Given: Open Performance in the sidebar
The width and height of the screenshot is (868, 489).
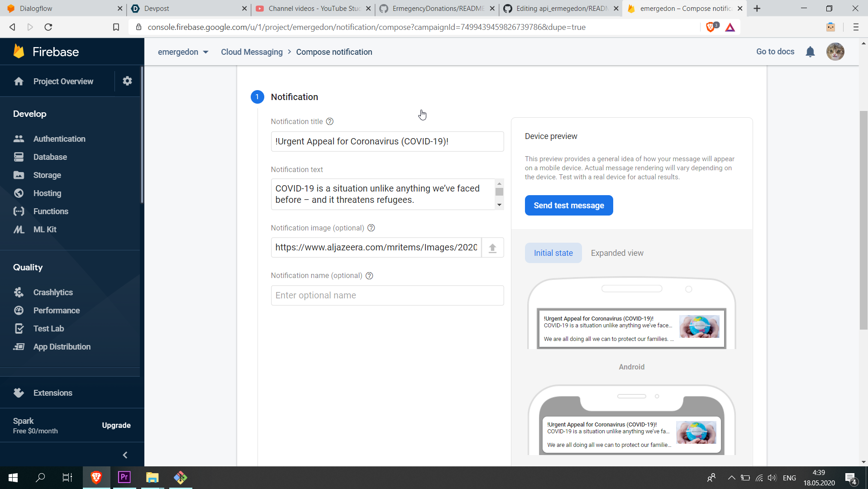Looking at the screenshot, I should (57, 311).
